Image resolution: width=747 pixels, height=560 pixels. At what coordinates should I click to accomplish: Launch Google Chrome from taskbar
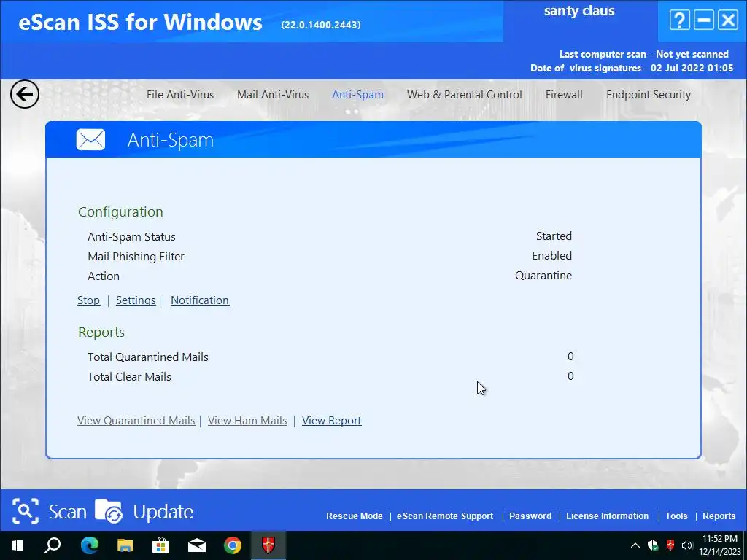[x=233, y=545]
